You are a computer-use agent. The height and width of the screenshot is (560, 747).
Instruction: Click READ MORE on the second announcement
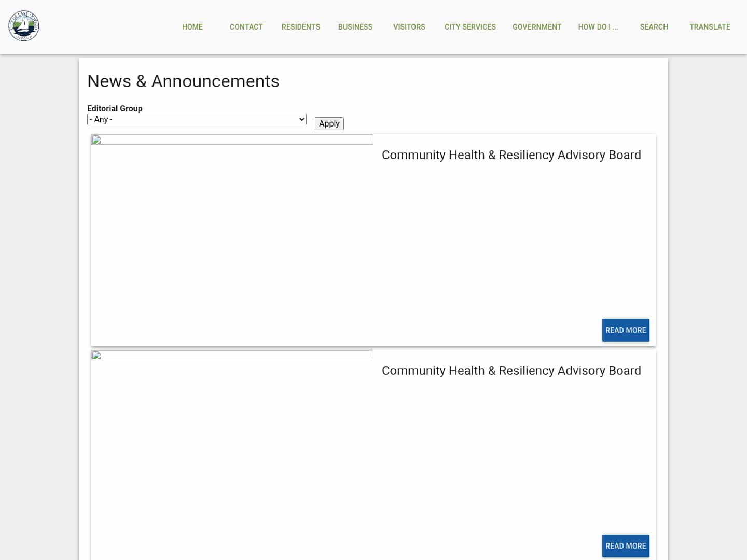626,546
